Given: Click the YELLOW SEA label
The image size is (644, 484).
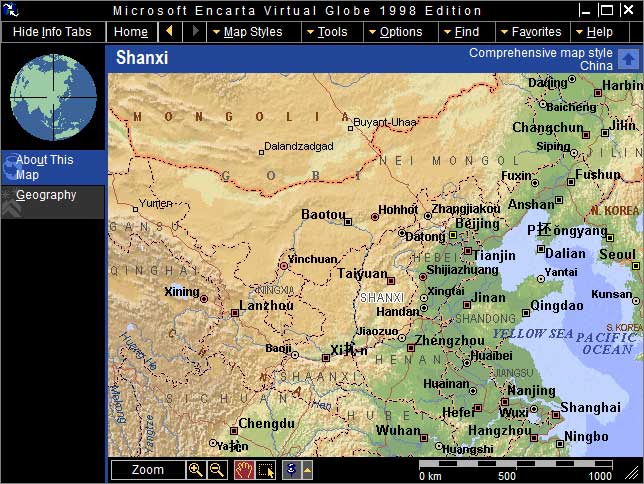Looking at the screenshot, I should 533,333.
